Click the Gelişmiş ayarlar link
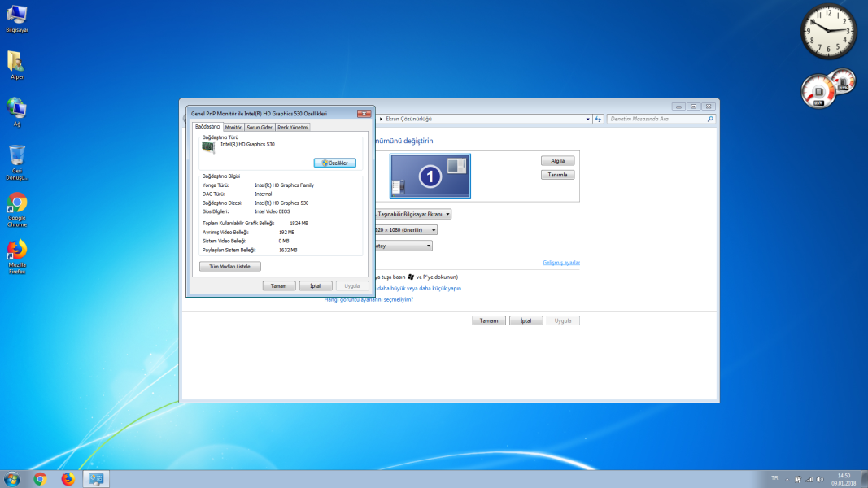The width and height of the screenshot is (868, 488). (x=561, y=263)
